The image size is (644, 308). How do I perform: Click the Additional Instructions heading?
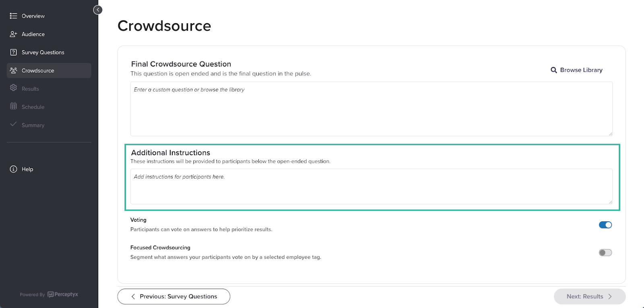(171, 153)
